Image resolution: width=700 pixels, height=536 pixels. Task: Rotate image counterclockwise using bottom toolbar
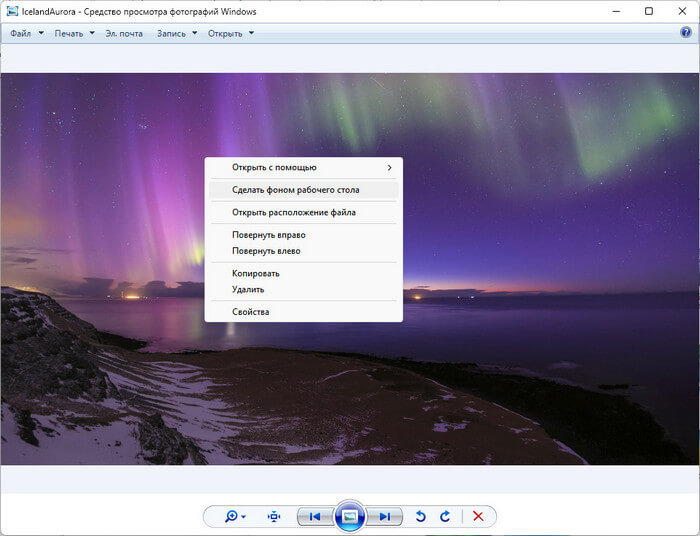coord(421,516)
